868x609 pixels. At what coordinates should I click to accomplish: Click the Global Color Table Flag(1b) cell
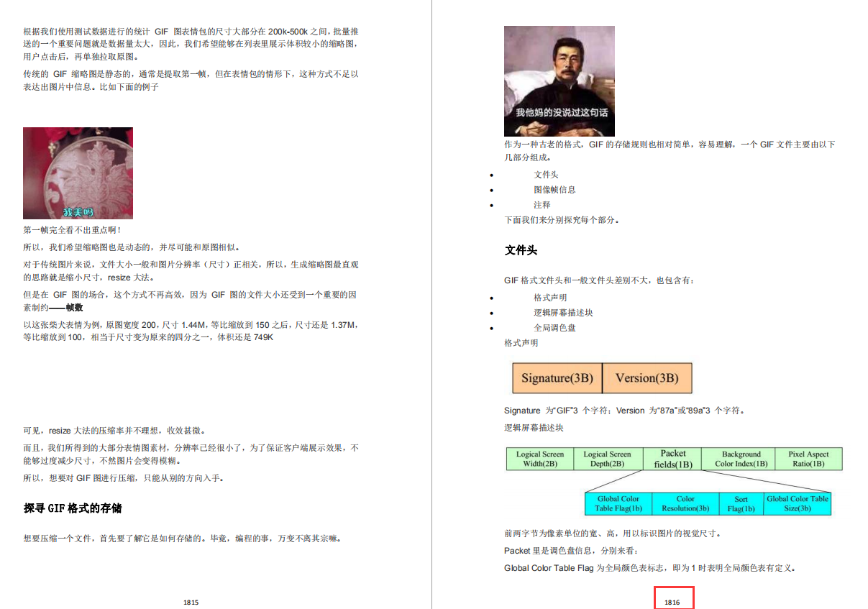click(618, 503)
